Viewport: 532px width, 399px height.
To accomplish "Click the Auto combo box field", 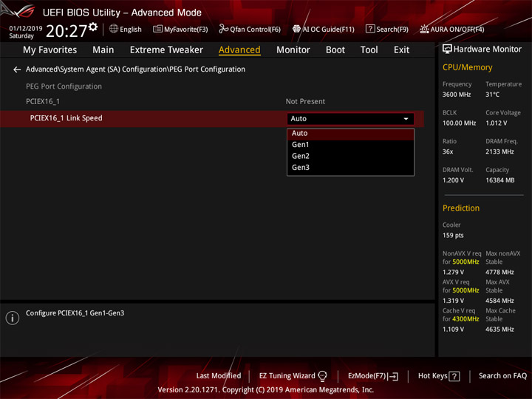I will (x=350, y=119).
